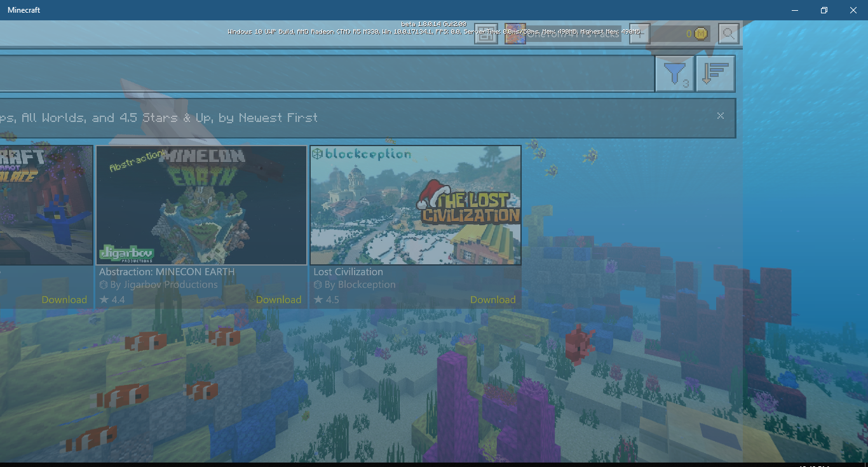Click the 4.5 star rating
Viewport: 868px width, 467px height.
click(x=327, y=300)
